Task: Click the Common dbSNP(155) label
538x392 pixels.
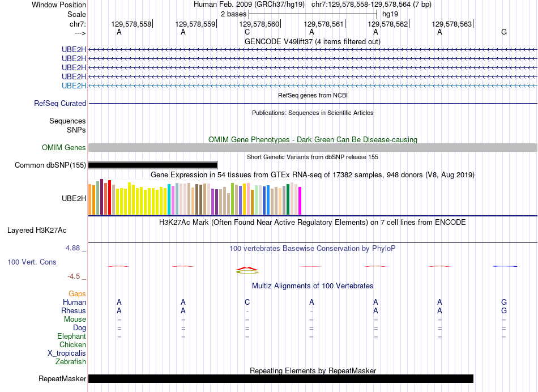Action: coord(50,165)
